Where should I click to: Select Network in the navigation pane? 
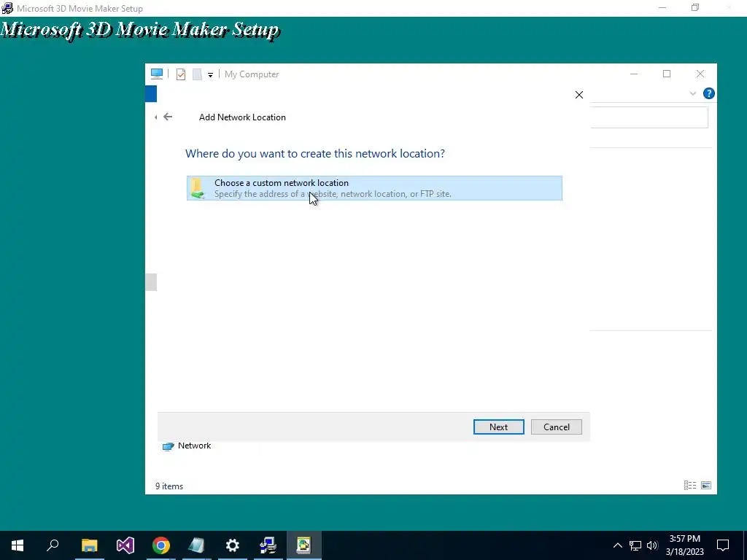(187, 446)
